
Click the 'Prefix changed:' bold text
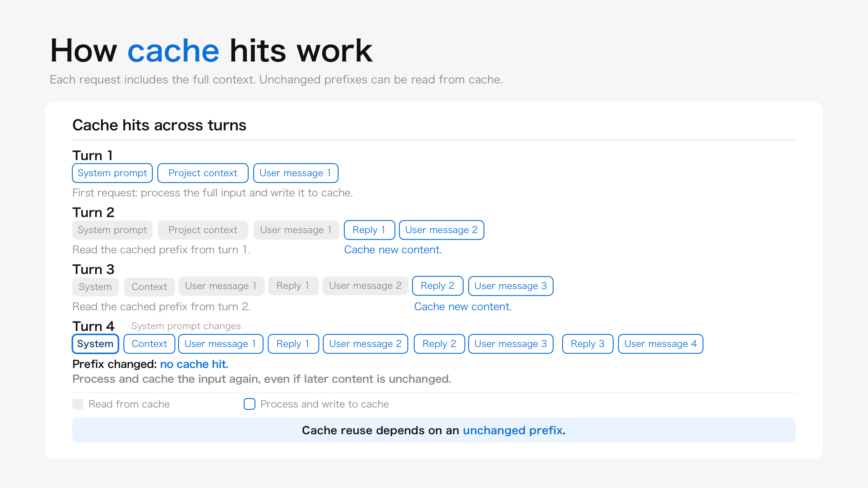(x=115, y=364)
